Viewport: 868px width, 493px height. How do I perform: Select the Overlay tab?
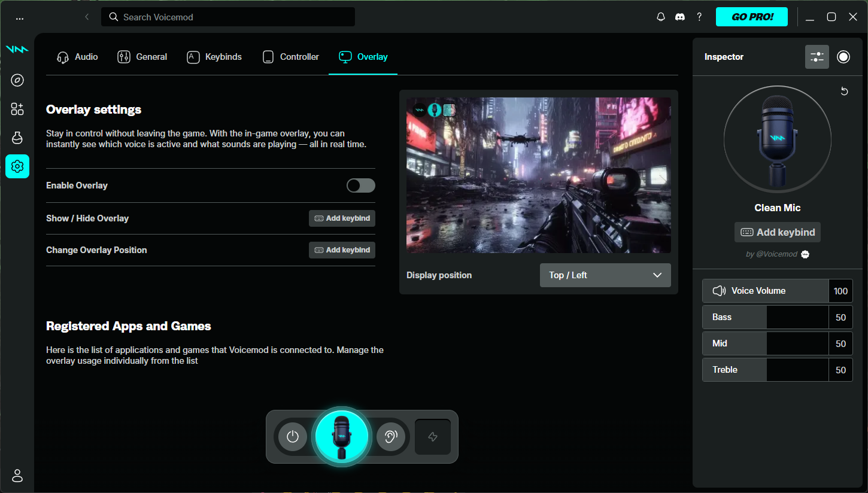point(363,57)
